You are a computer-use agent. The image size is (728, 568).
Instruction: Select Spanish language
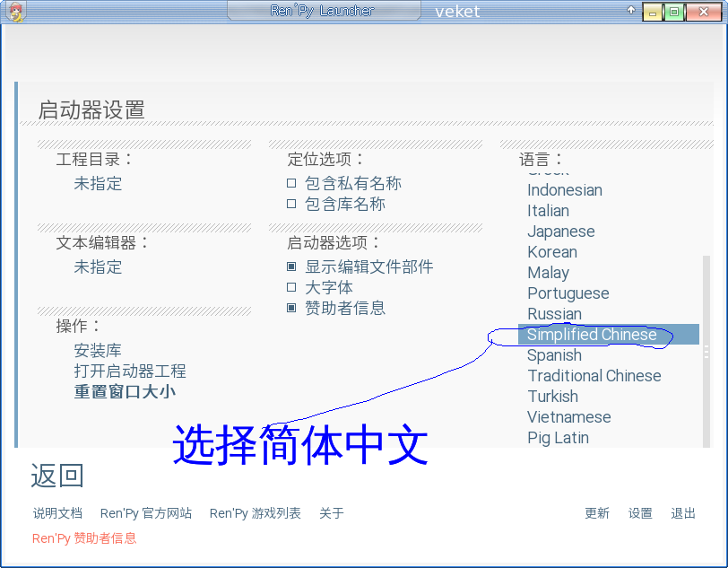(554, 355)
